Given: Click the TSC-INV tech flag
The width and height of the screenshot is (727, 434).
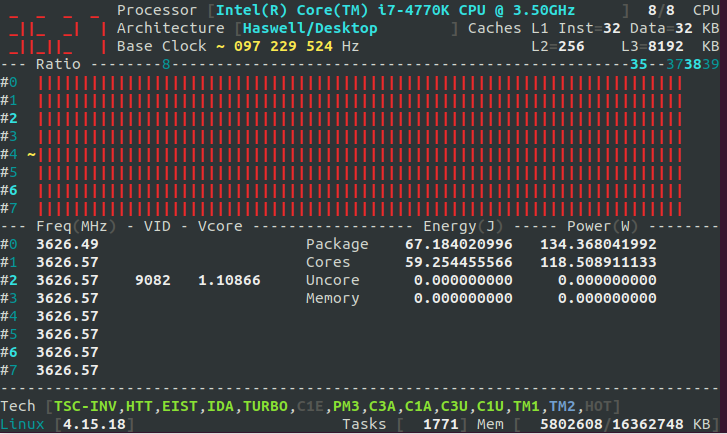Looking at the screenshot, I should (85, 407).
